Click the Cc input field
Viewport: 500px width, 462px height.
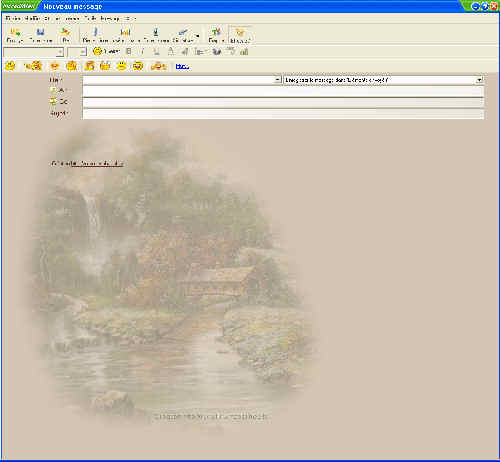click(x=283, y=102)
